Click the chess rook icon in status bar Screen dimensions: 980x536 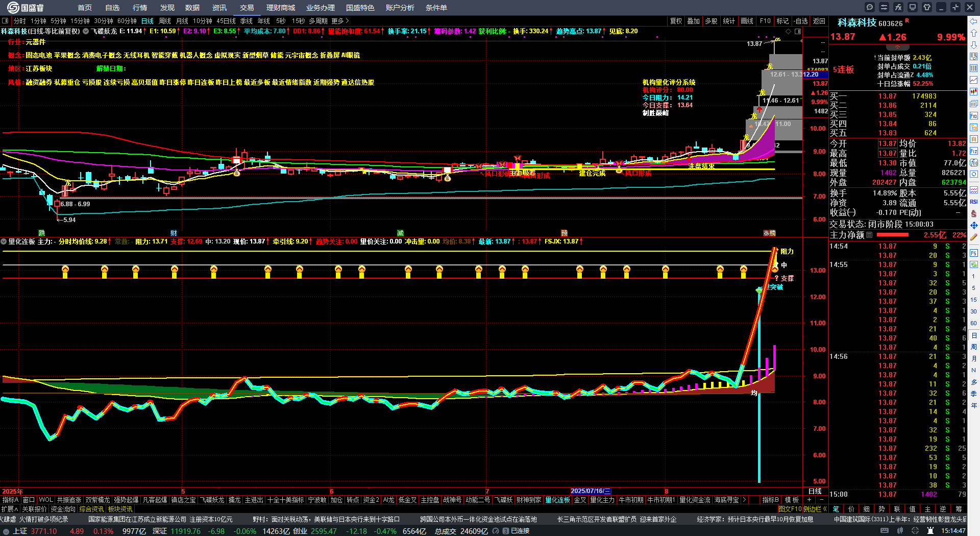tap(930, 531)
